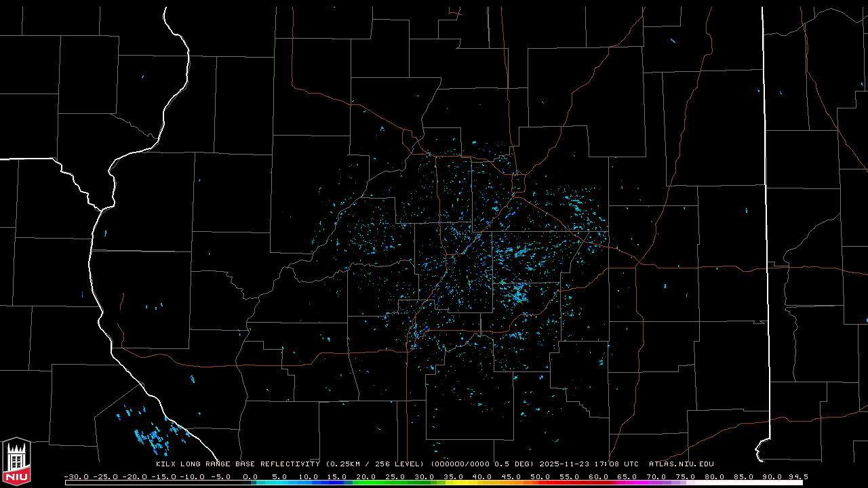Click the orange 45.0 dBZ color on scale

(511, 483)
